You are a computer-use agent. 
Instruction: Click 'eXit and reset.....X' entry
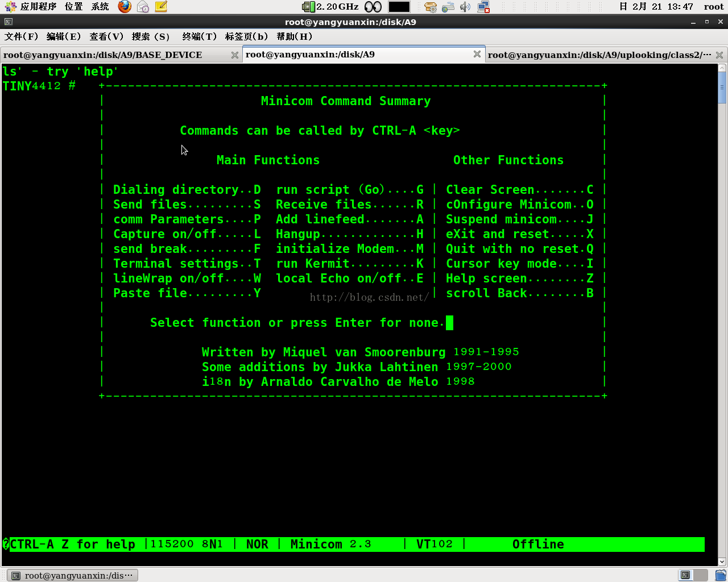[x=520, y=234]
